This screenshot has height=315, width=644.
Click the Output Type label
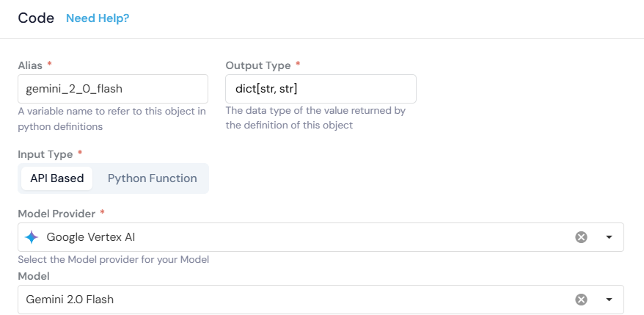[x=257, y=65]
